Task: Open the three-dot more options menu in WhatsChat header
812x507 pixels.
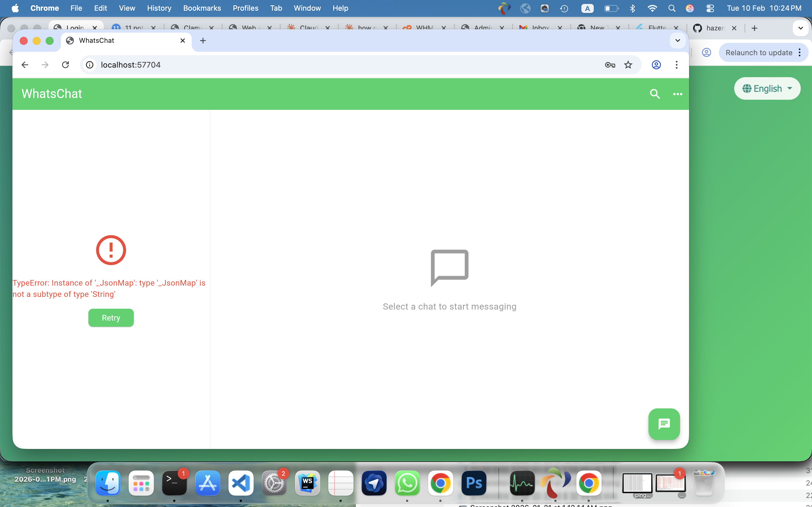Action: 678,94
